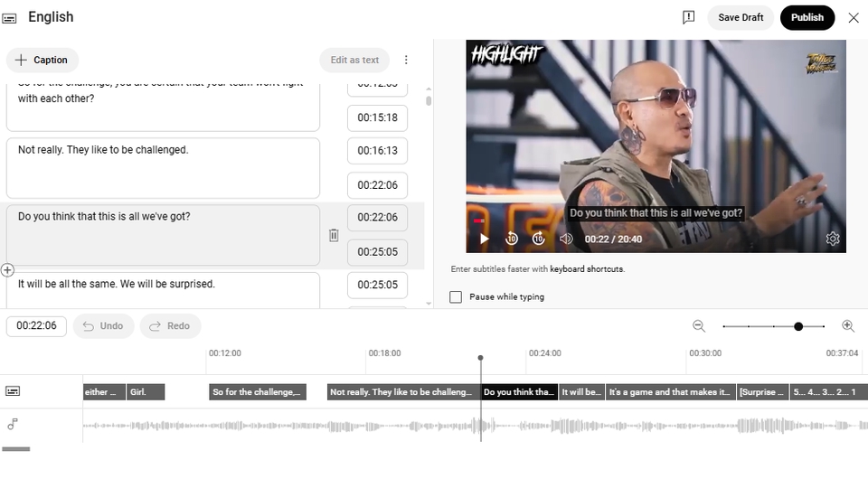This screenshot has height=479, width=868.
Task: Publish the English subtitles
Action: (x=807, y=18)
